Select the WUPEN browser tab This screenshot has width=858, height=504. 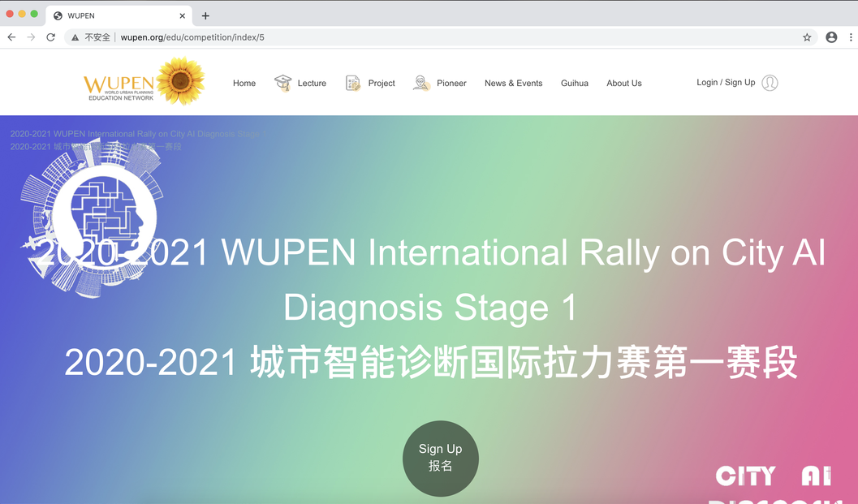coord(119,16)
